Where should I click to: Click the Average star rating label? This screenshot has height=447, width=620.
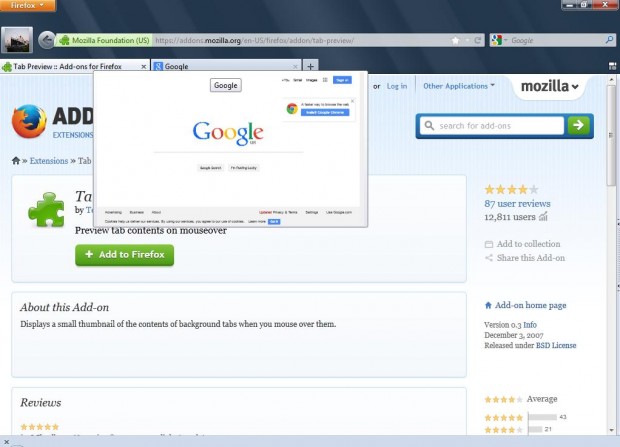coord(542,399)
